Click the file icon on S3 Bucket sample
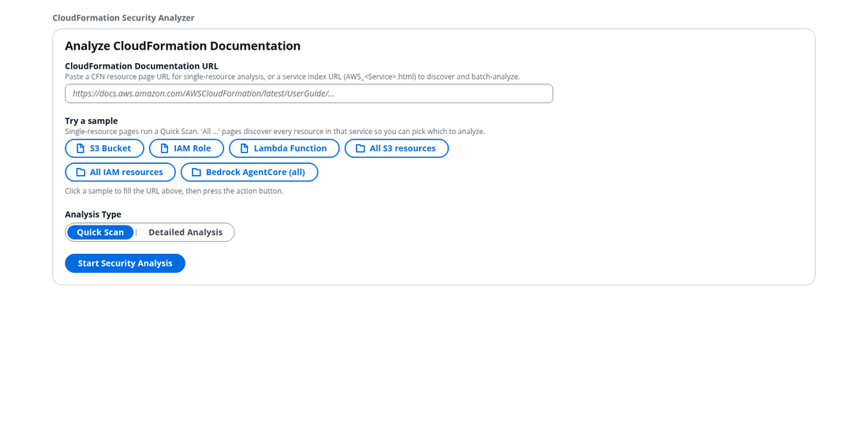Screen dimensions: 868x436 [80, 148]
